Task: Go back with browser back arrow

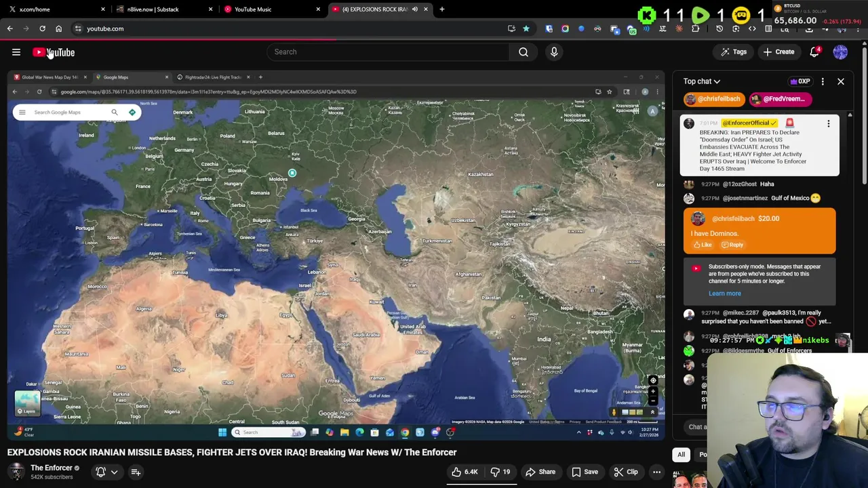Action: coord(9,28)
